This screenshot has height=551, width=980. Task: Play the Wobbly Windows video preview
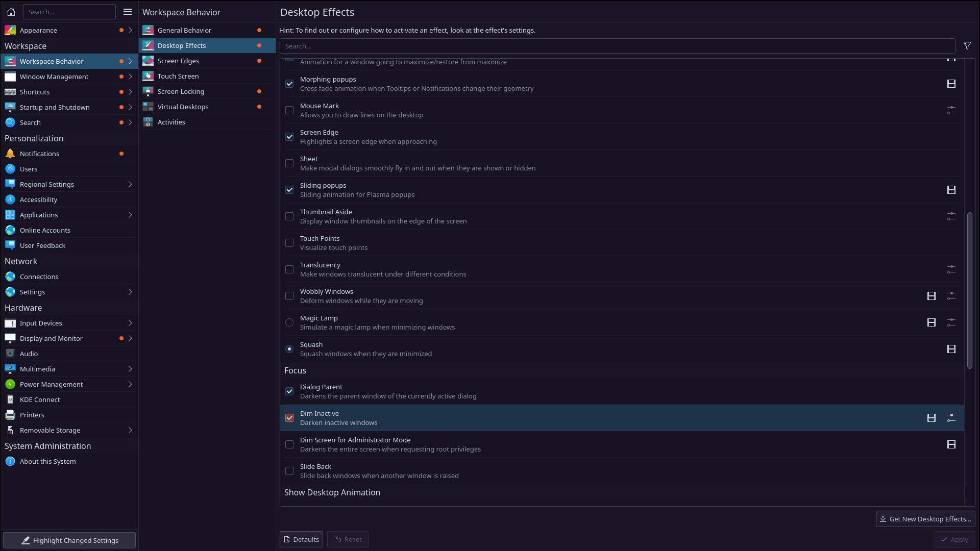point(931,296)
